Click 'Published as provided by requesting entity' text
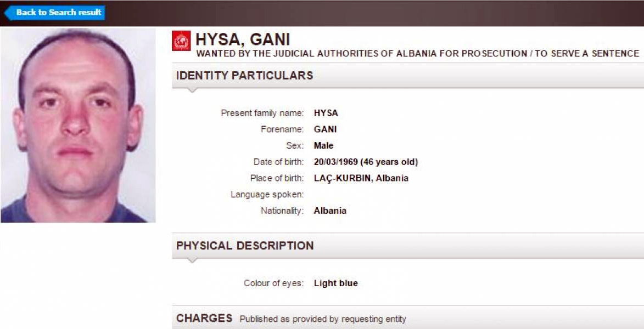The image size is (644, 329). click(x=323, y=319)
